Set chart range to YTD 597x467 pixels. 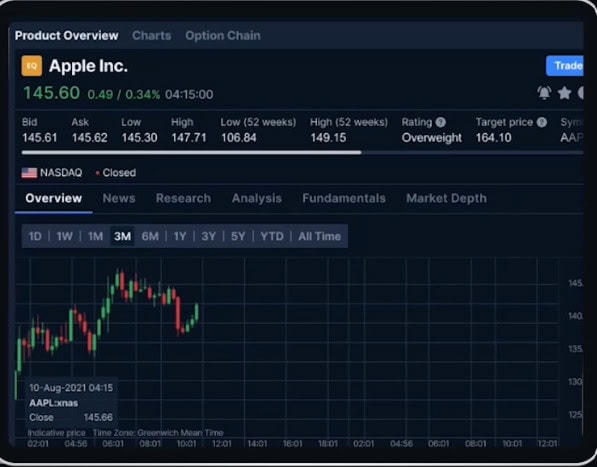272,236
